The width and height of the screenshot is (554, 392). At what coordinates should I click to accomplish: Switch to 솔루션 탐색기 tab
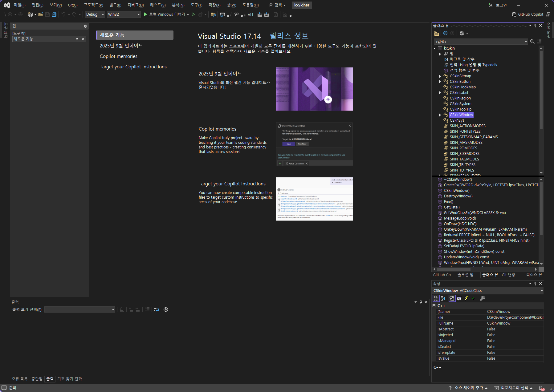[467, 275]
